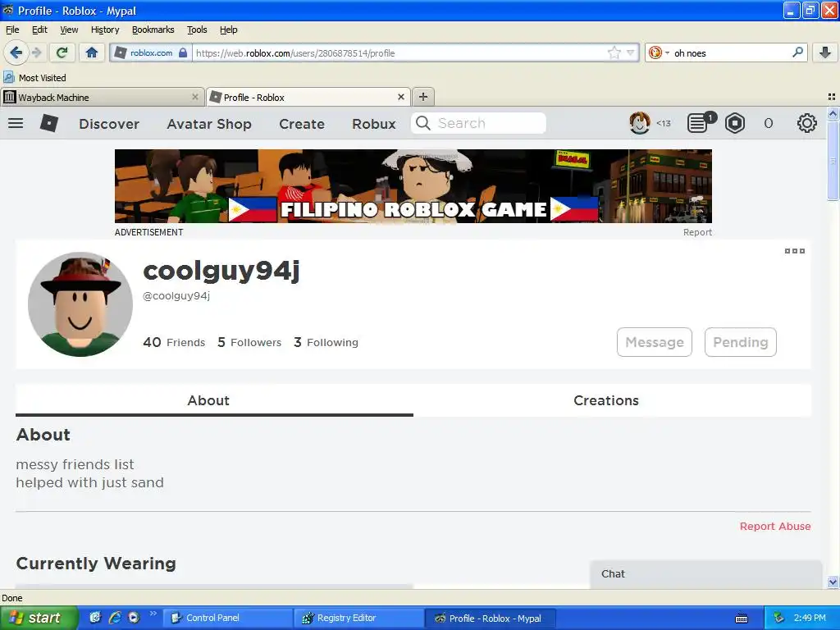Click the keyboard icon in the taskbar
The height and width of the screenshot is (630, 840).
742,619
